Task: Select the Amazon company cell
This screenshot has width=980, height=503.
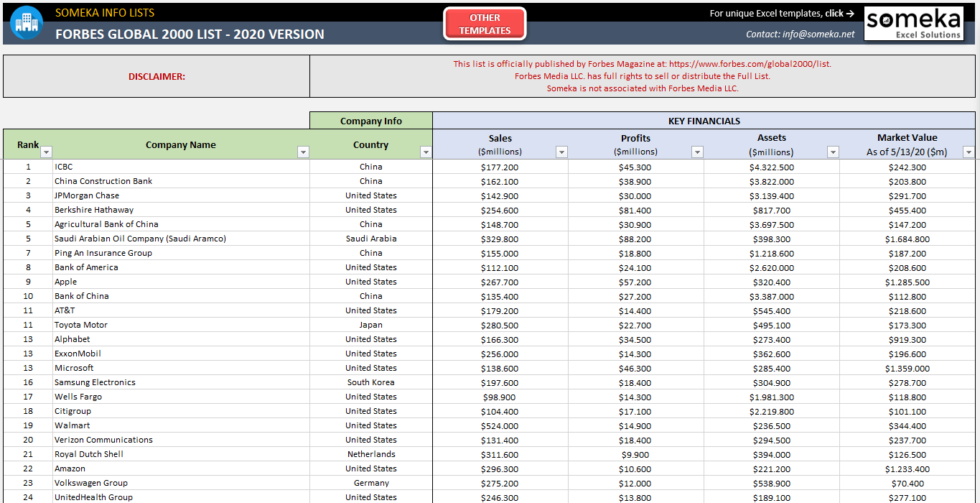Action: (x=182, y=469)
